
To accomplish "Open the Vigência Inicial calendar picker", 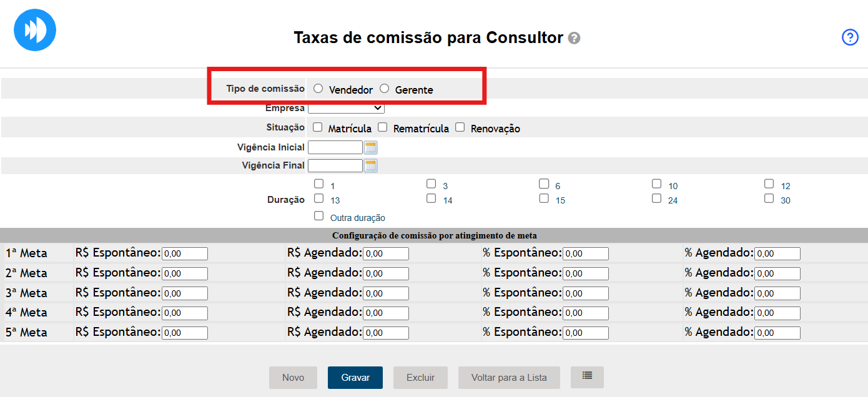I will coord(371,148).
